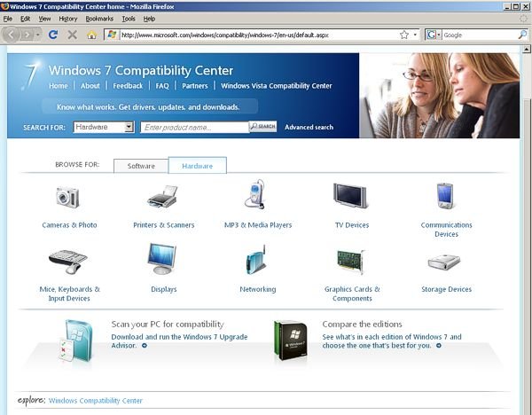532x415 pixels.
Task: Select the Hardware browse tab
Action: (198, 166)
